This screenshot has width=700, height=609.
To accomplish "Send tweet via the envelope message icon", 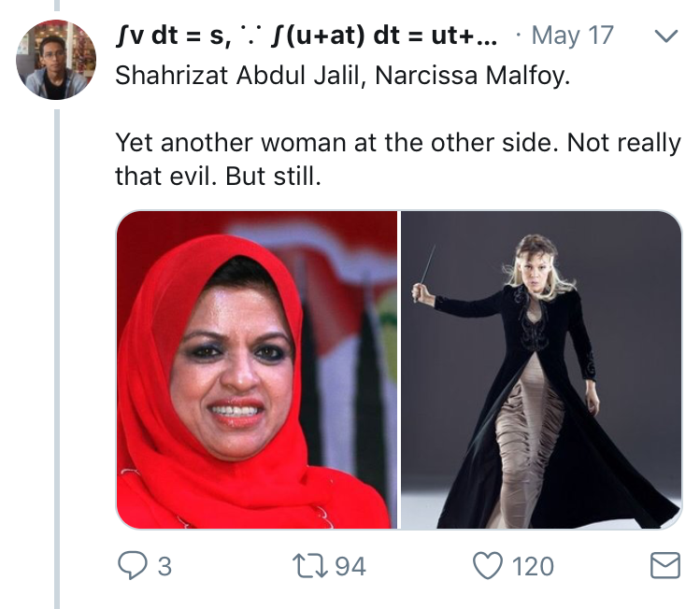I will 664,565.
